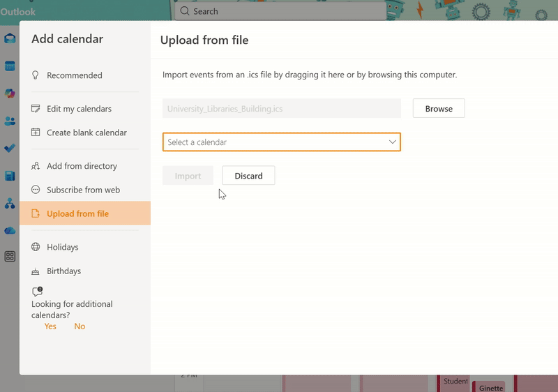Select Add from directory
Viewport: 558px width, 392px height.
pos(84,166)
